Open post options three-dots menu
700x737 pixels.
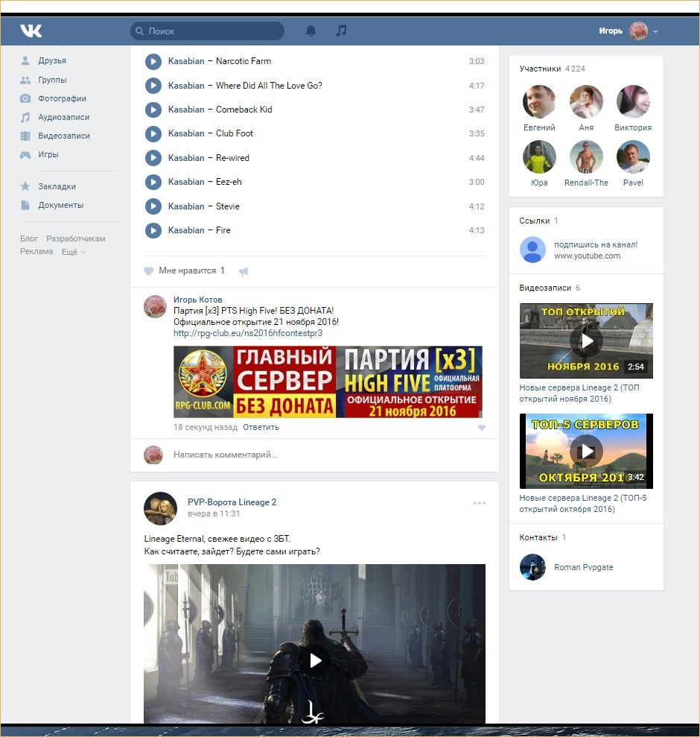479,503
